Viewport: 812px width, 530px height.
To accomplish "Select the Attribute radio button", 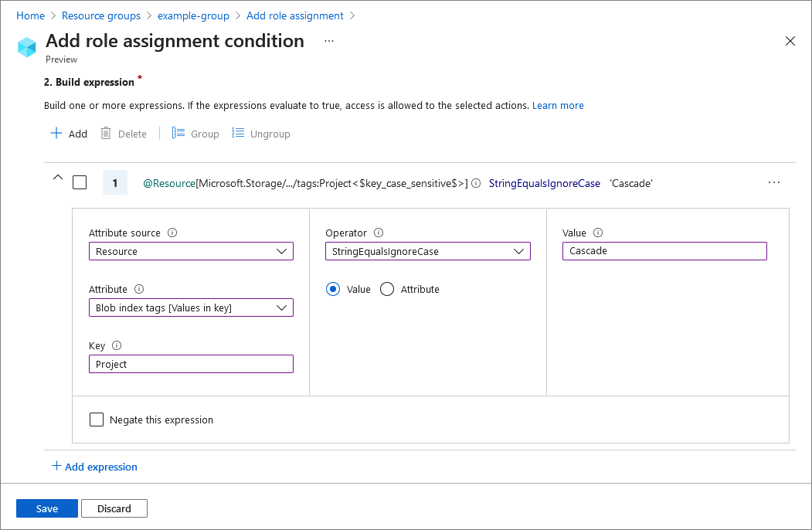I will pyautogui.click(x=387, y=289).
